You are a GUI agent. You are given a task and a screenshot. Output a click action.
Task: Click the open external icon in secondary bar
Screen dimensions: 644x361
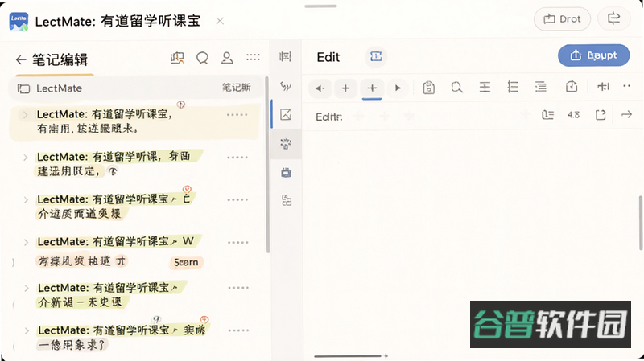click(x=601, y=115)
